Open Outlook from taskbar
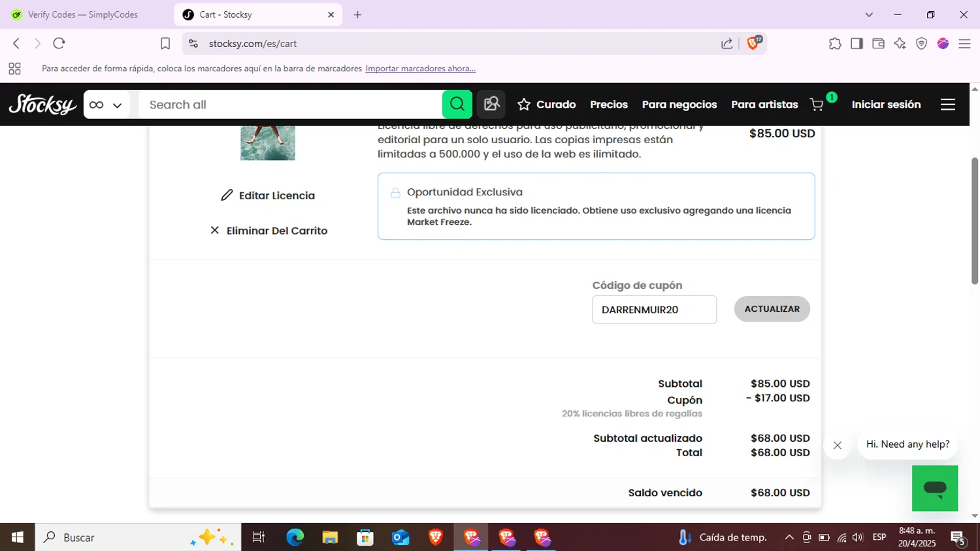This screenshot has width=980, height=551. tap(400, 537)
